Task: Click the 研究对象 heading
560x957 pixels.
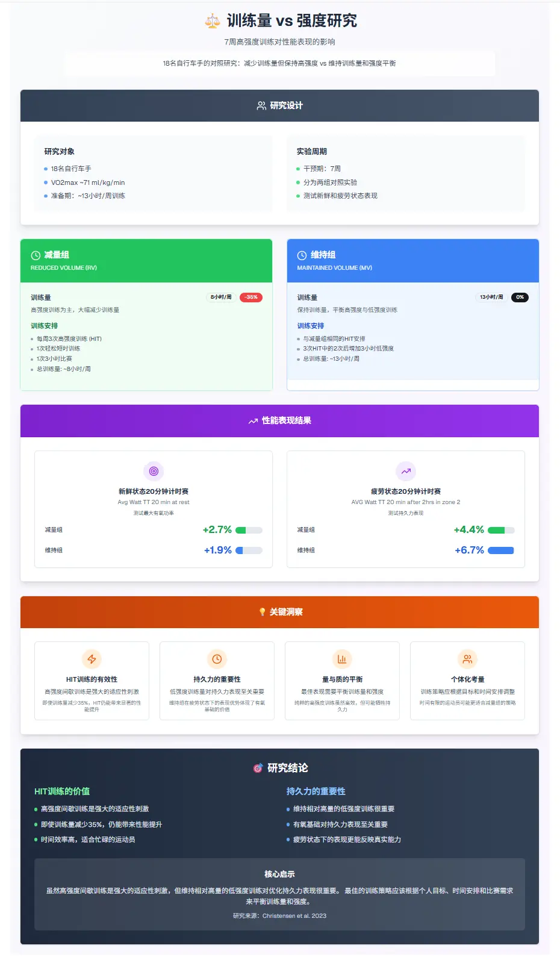Action: tap(59, 151)
